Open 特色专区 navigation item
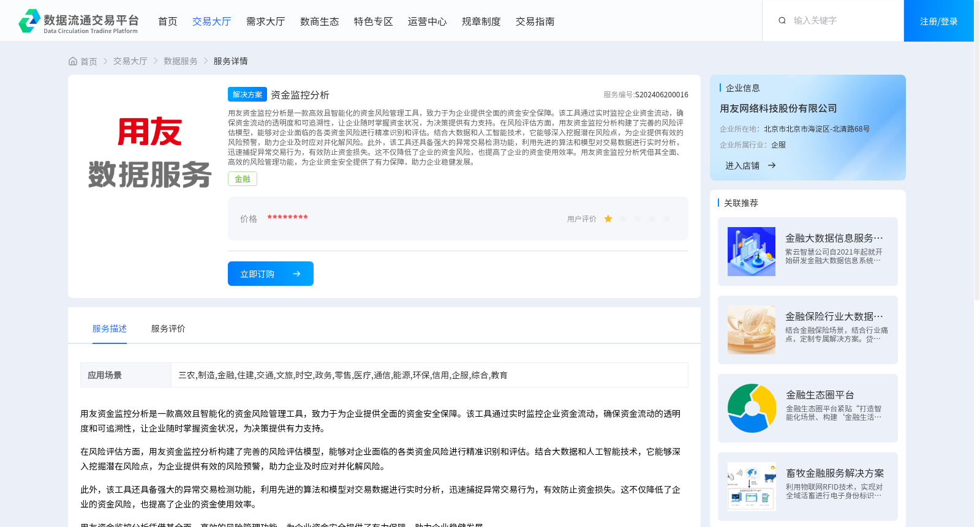This screenshot has height=527, width=980. (x=374, y=21)
